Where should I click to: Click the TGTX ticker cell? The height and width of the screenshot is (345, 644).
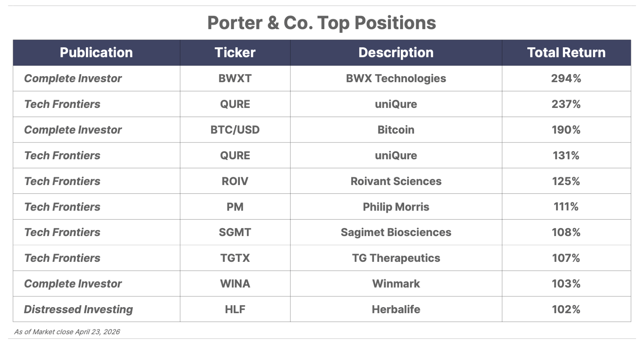point(235,258)
